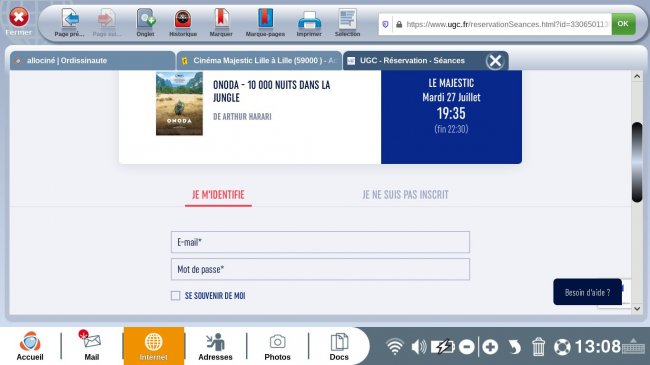Select JE NE SUIS PAS INSCRIT tab
Viewport: 650px width, 365px height.
405,195
